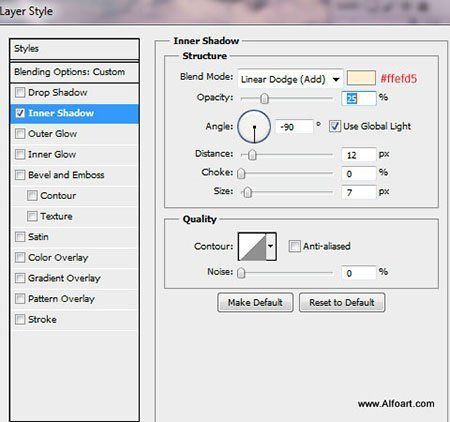This screenshot has width=450, height=422.
Task: Click the Noise value field
Action: click(x=359, y=273)
